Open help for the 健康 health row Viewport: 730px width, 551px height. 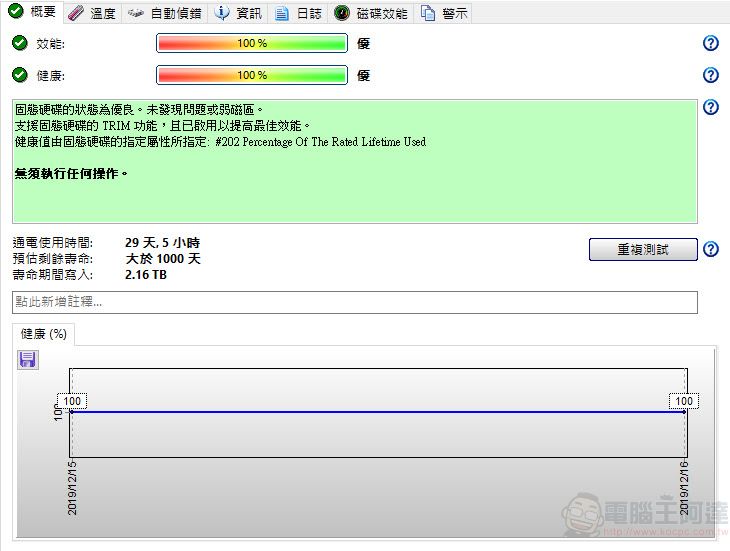click(710, 75)
